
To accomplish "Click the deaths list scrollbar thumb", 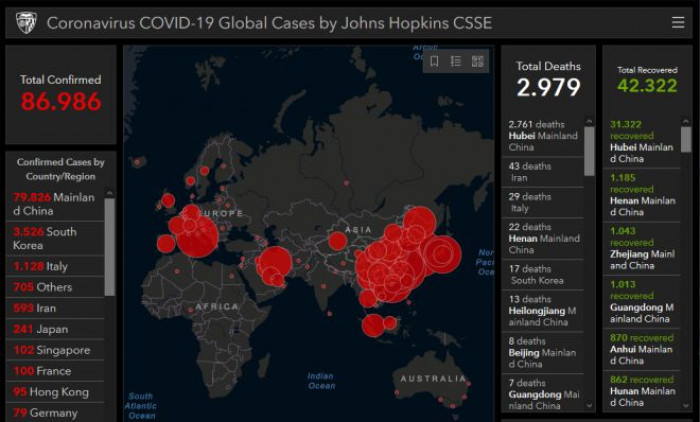I will click(x=589, y=151).
